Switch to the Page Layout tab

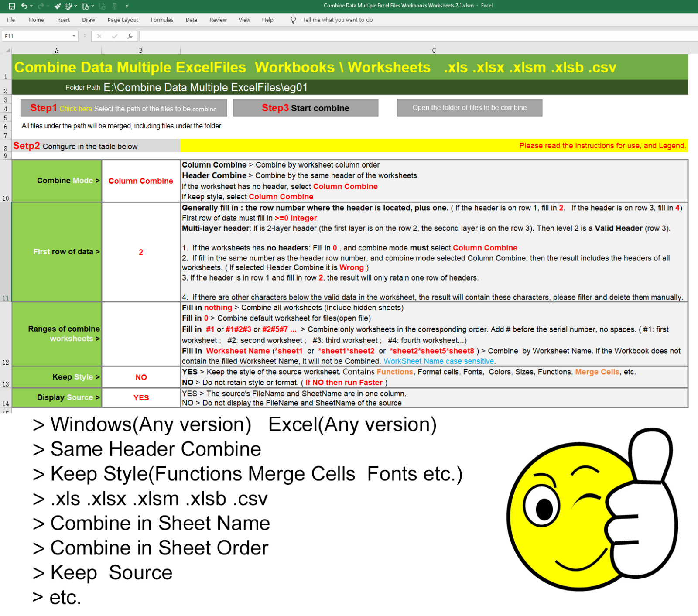[x=123, y=20]
